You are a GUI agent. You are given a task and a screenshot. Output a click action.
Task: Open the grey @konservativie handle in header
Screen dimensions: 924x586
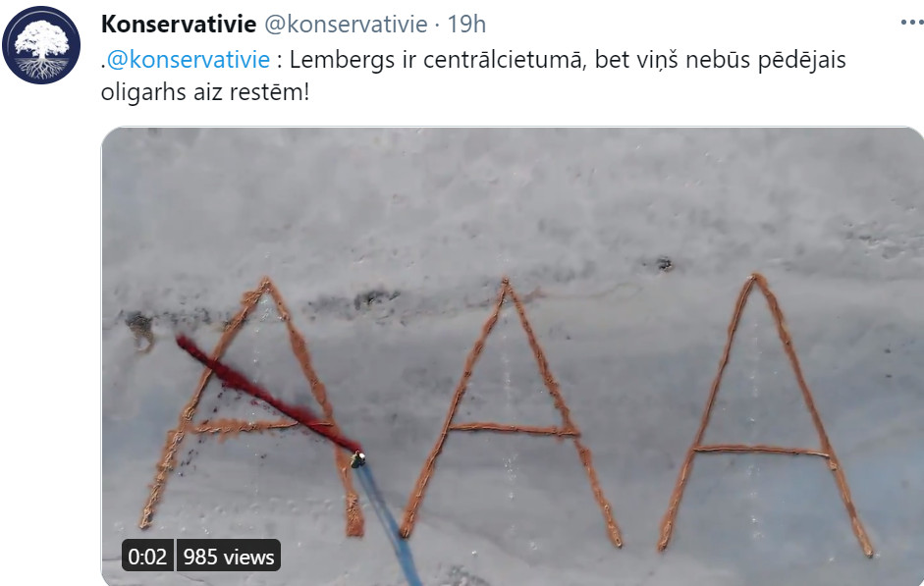[346, 25]
